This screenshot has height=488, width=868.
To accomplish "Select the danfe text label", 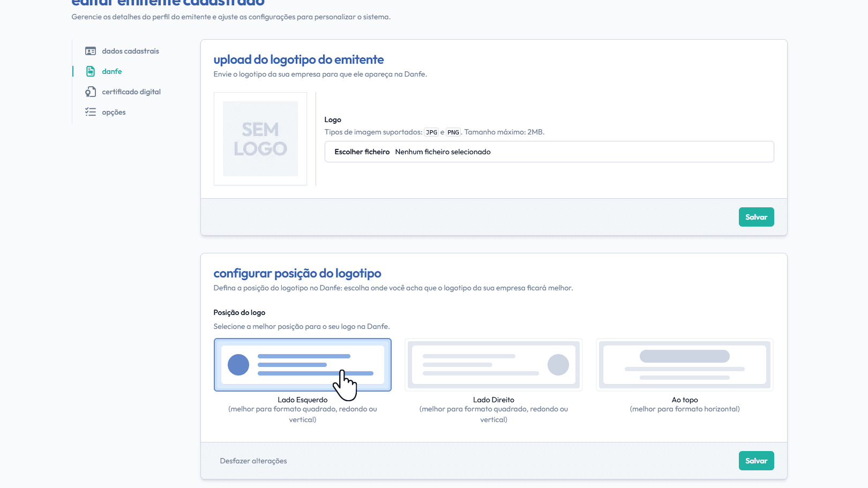I will [x=111, y=72].
